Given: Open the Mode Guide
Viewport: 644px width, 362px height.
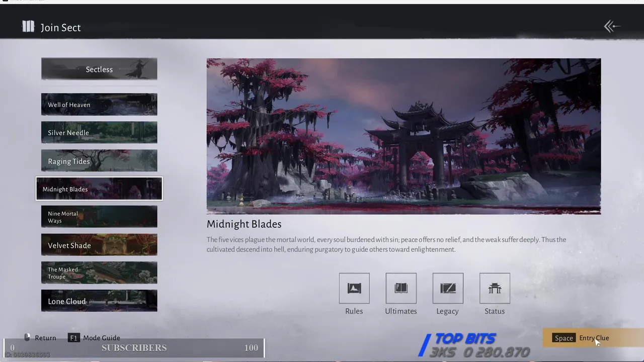Looking at the screenshot, I should (x=102, y=338).
